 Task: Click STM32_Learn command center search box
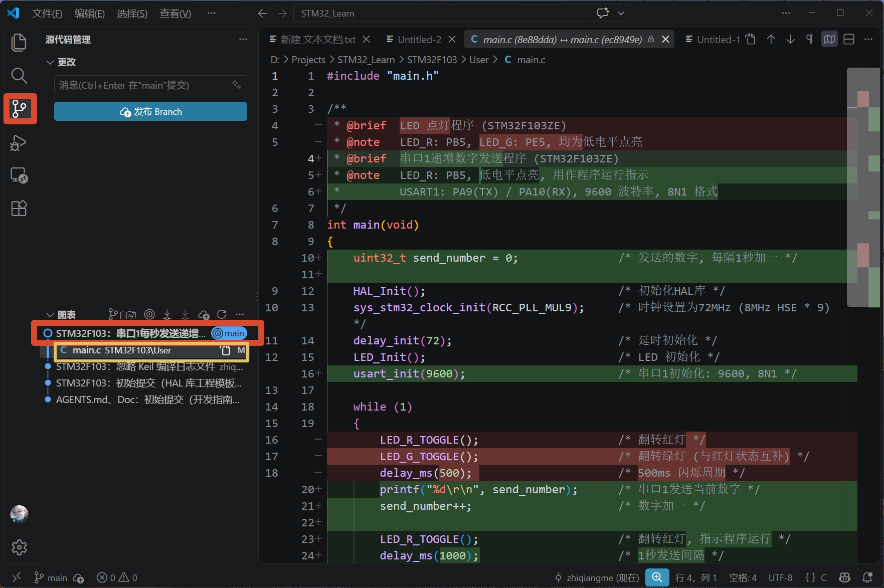(441, 14)
